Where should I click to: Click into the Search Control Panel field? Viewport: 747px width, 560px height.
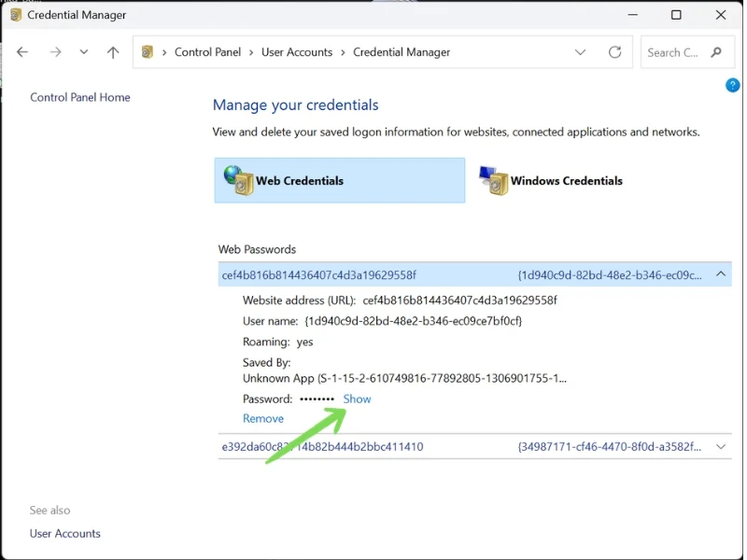pyautogui.click(x=672, y=52)
